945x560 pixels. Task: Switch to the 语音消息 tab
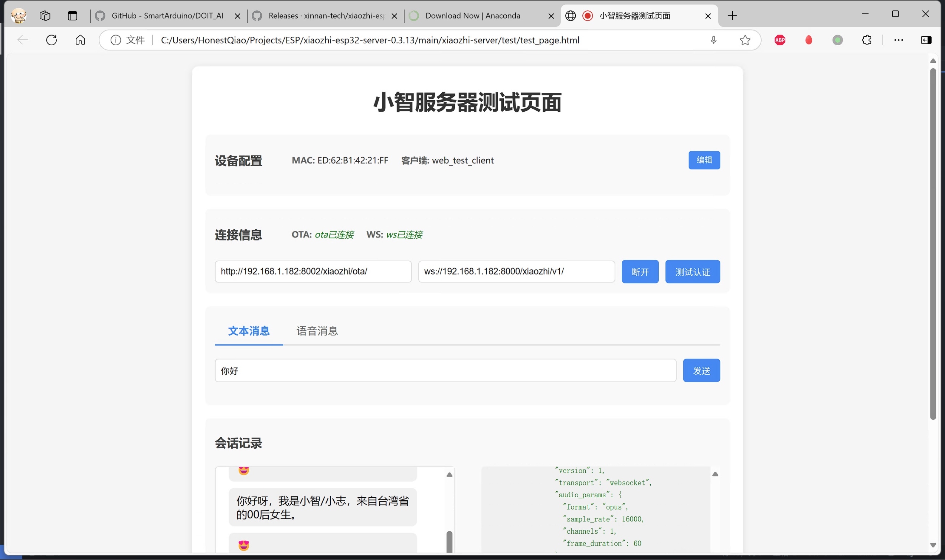pyautogui.click(x=317, y=331)
